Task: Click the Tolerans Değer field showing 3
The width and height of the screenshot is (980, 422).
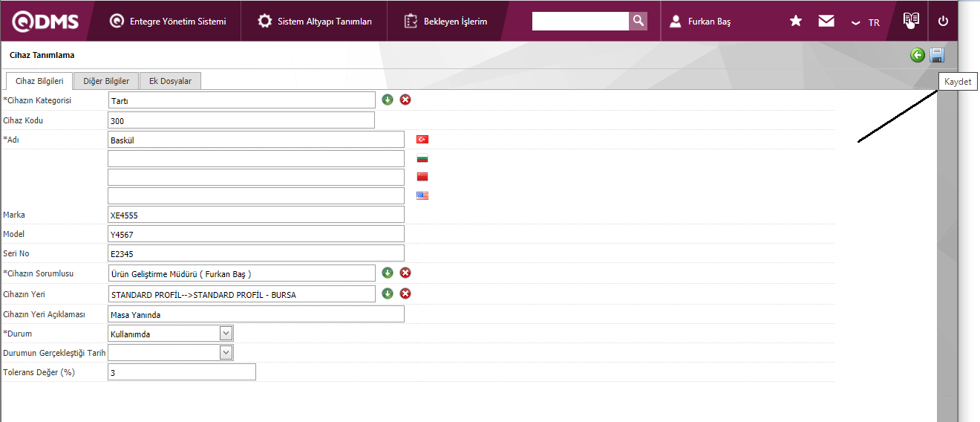Action: [182, 372]
